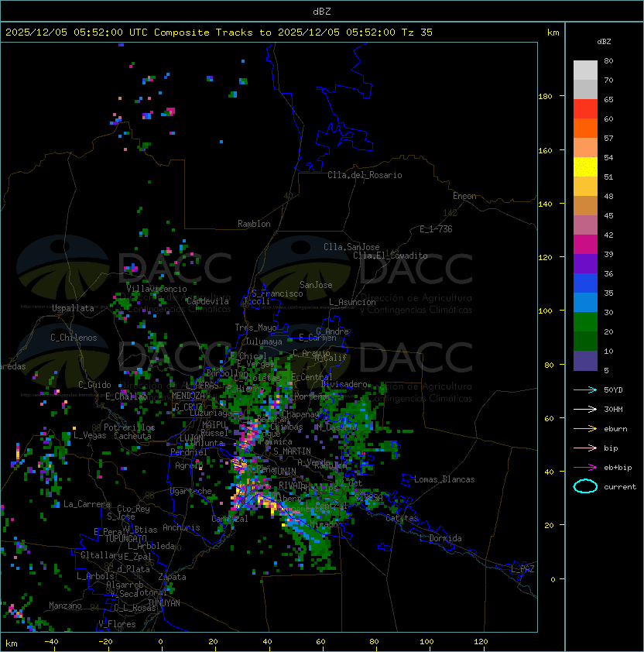Click the 'E_1-736' map label
This screenshot has height=652, width=644.
(436, 229)
